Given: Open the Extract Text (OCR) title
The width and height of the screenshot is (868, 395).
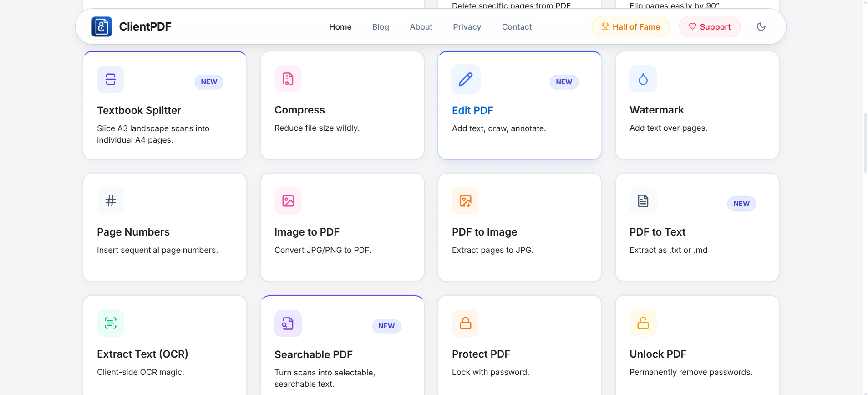Looking at the screenshot, I should (142, 354).
